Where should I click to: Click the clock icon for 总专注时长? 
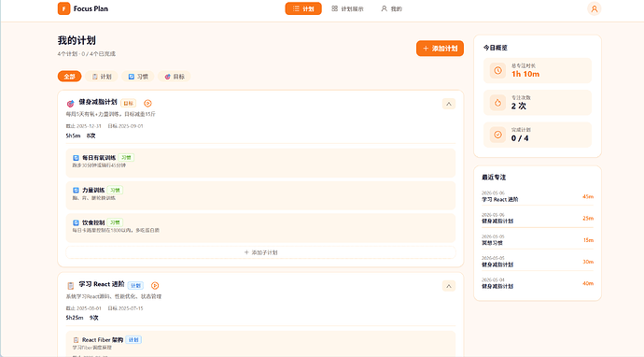coord(497,70)
